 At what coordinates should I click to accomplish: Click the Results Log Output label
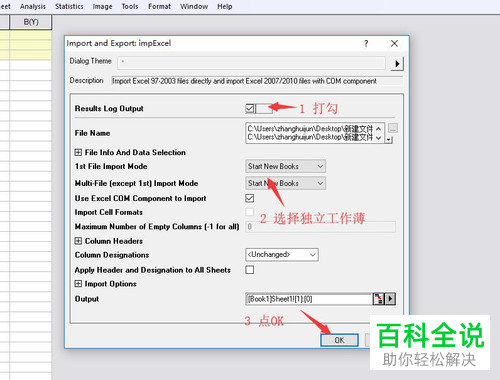coord(109,109)
